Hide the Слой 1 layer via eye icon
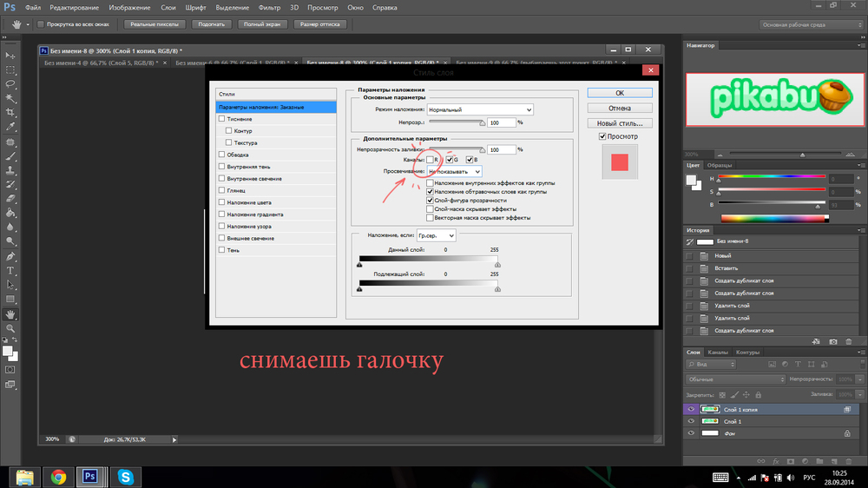Image resolution: width=868 pixels, height=488 pixels. tap(691, 420)
